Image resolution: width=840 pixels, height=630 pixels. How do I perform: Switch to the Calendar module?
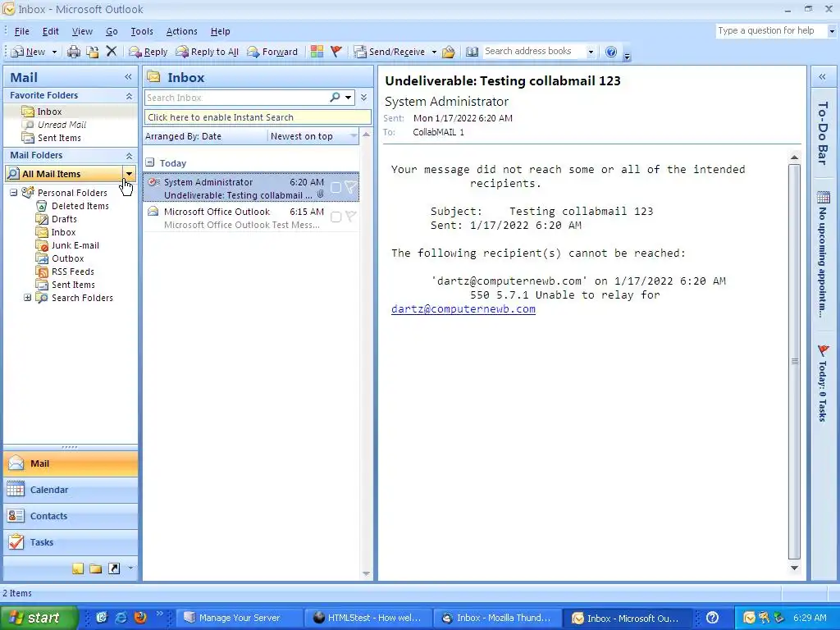71,490
